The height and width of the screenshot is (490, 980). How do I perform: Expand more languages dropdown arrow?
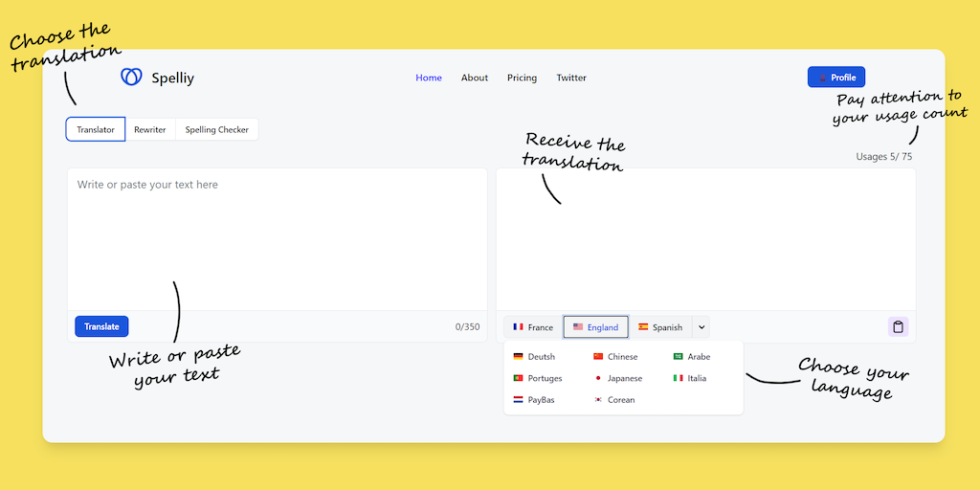pyautogui.click(x=702, y=327)
